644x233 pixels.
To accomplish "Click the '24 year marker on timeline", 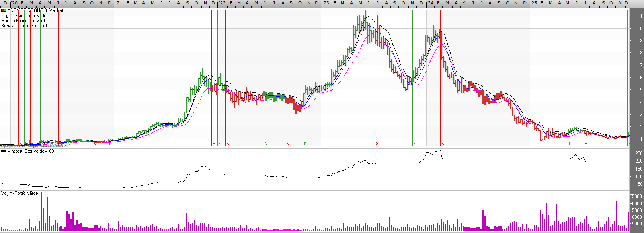I will pyautogui.click(x=430, y=3).
